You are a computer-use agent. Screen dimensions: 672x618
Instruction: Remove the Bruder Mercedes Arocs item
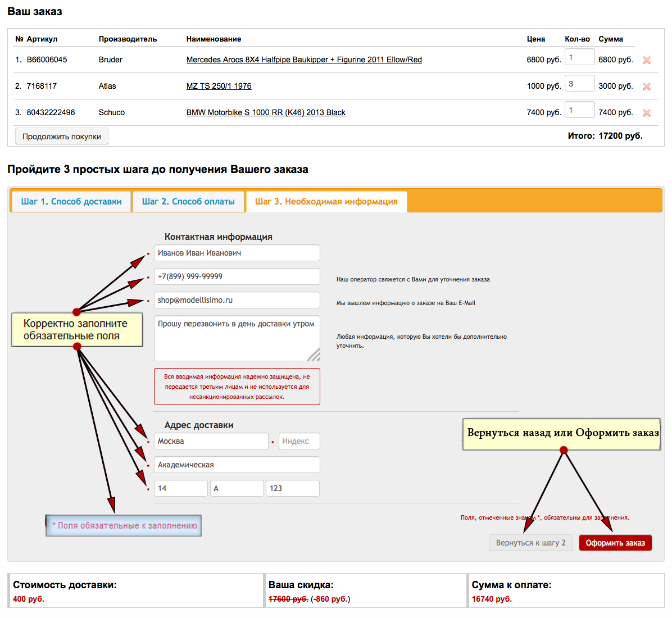pos(646,60)
